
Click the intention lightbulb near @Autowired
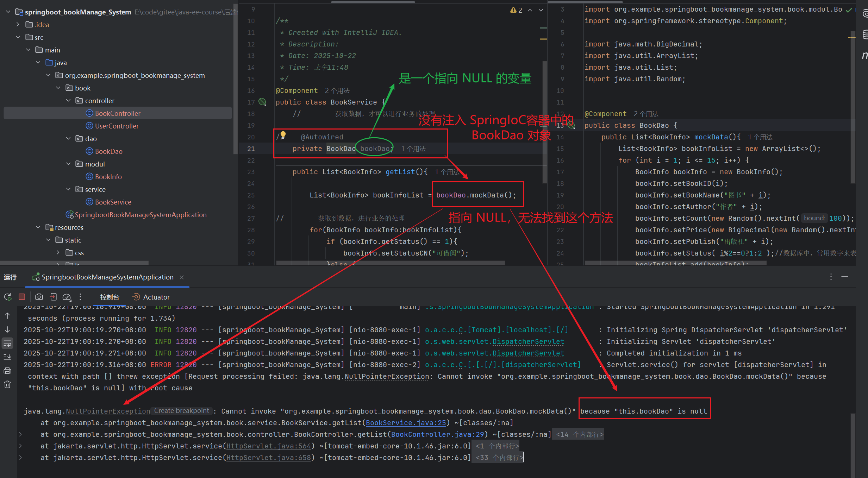[x=283, y=134]
